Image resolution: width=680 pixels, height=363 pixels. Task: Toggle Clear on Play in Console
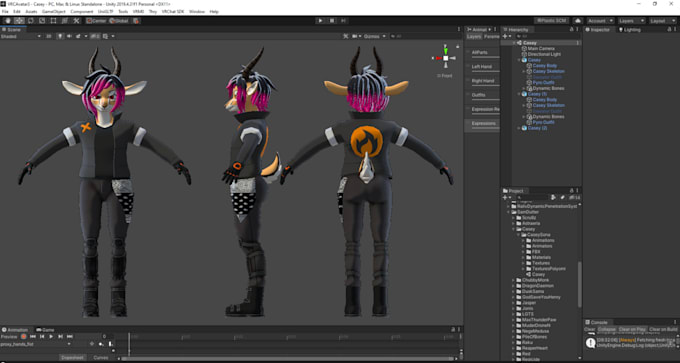(633, 330)
